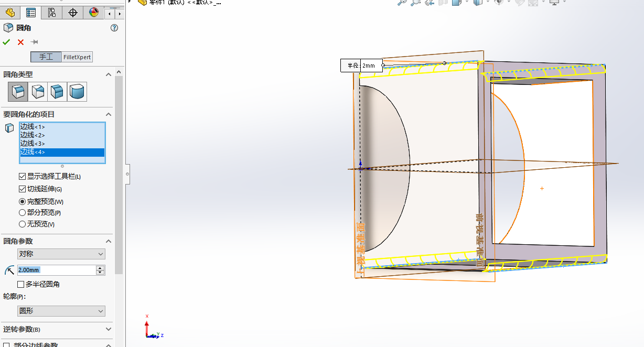This screenshot has width=644, height=347.
Task: Confirm the fillet with the green checkmark
Action: 6,42
